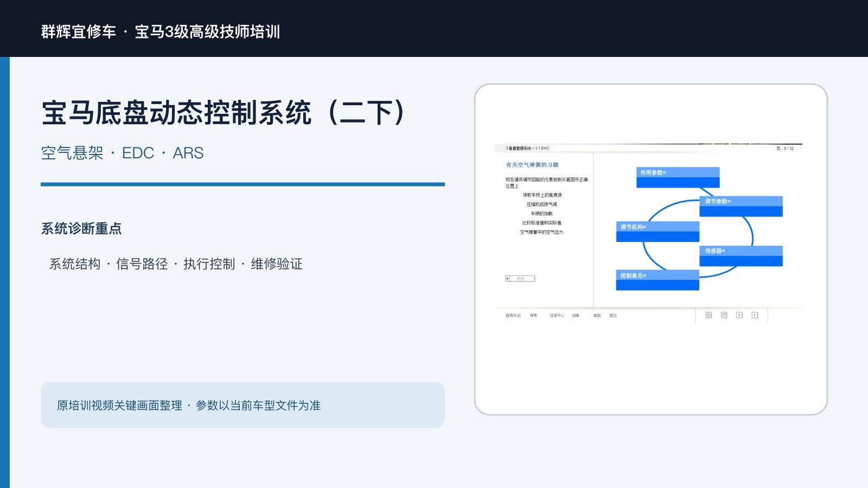Click the page counter 5 / 32
This screenshot has width=868, height=488.
point(789,149)
